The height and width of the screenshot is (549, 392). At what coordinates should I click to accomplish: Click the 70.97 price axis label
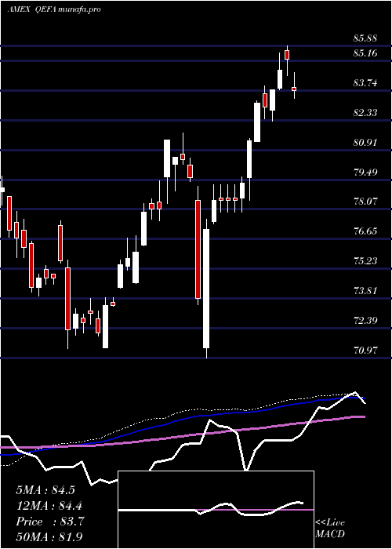click(365, 350)
